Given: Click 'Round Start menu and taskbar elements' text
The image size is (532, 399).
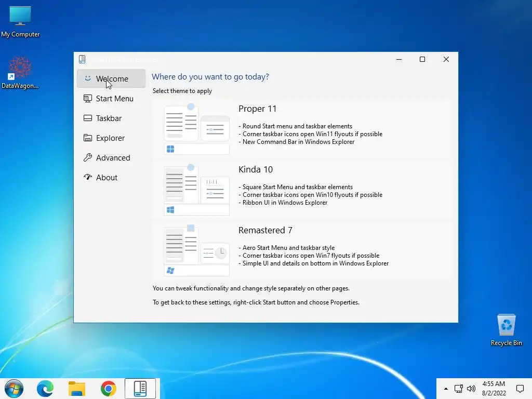Looking at the screenshot, I should click(x=297, y=126).
